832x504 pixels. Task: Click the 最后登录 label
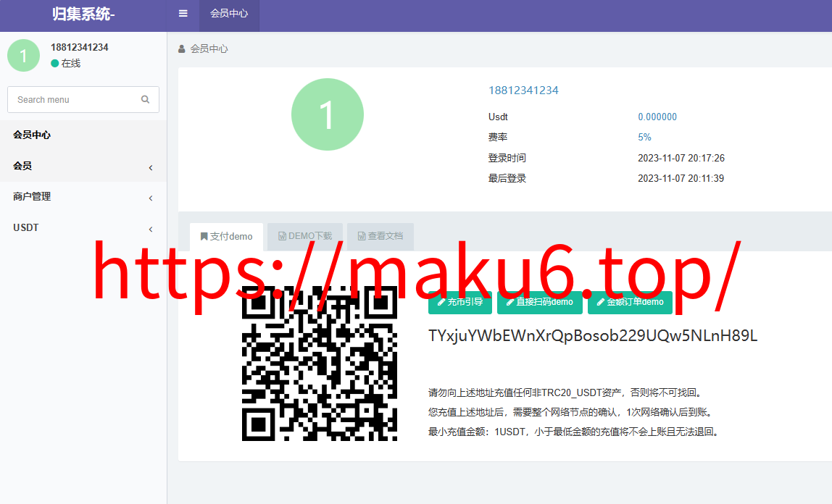pyautogui.click(x=507, y=179)
